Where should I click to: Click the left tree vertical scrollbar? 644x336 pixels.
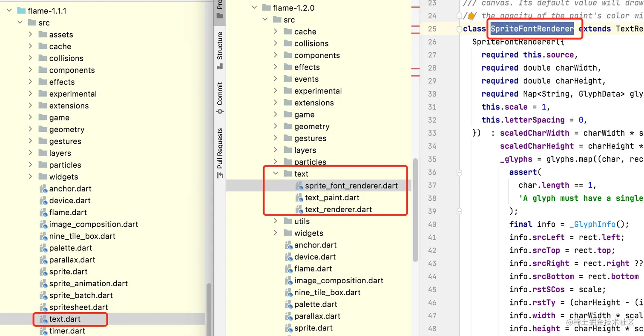coord(209,309)
